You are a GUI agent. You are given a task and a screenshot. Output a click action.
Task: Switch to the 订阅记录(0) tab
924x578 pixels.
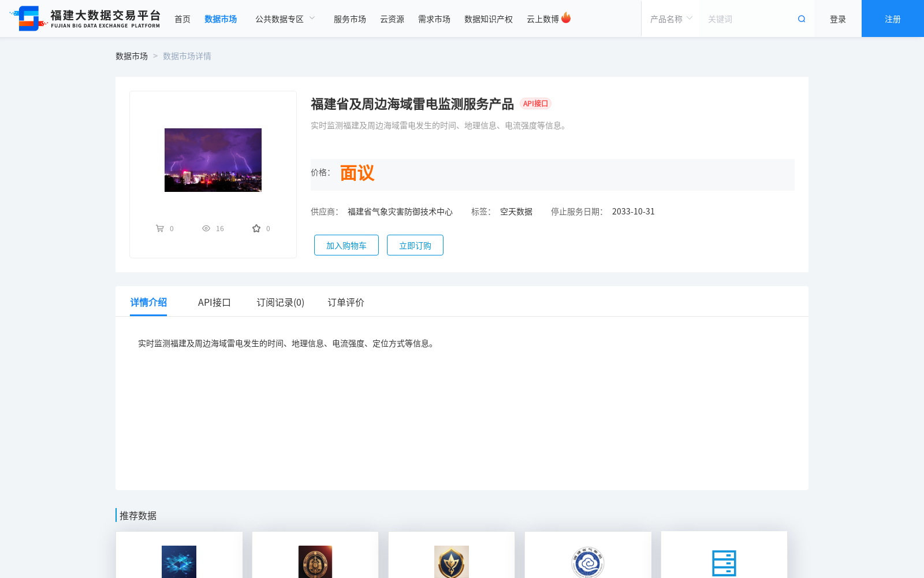(281, 302)
